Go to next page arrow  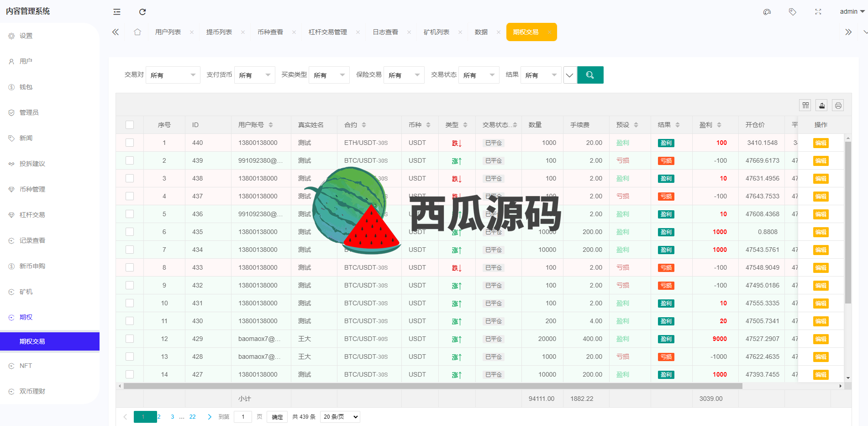[210, 417]
